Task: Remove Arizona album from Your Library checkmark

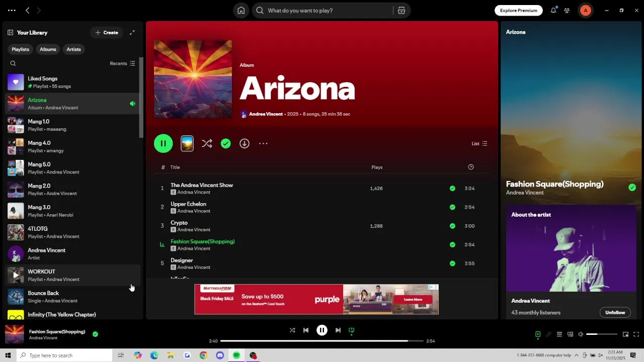Action: 226,143
